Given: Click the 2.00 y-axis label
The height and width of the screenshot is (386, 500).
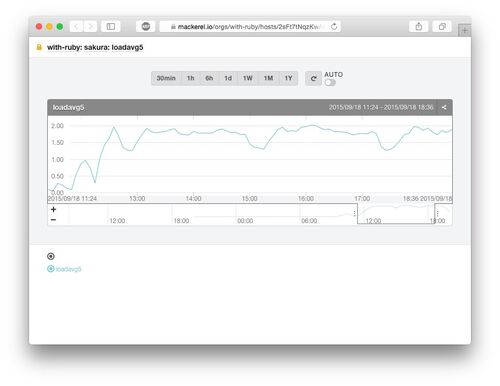Looking at the screenshot, I should click(57, 126).
